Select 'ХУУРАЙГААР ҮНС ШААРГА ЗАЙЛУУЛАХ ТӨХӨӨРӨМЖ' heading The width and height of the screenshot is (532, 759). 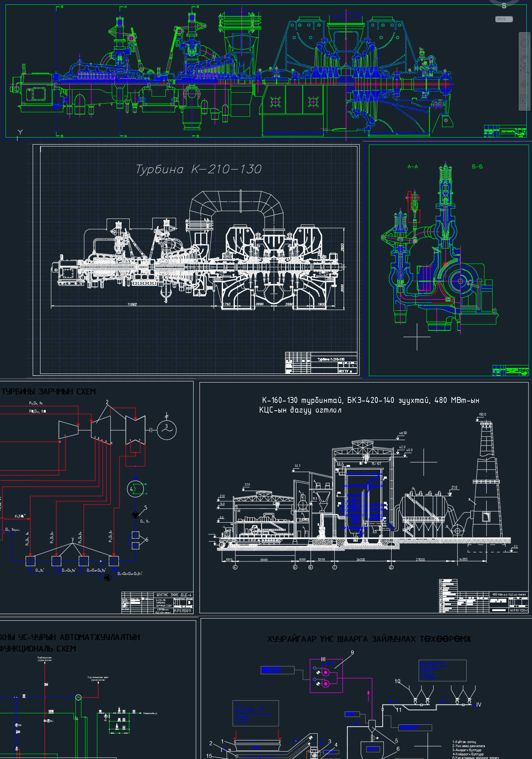369,639
